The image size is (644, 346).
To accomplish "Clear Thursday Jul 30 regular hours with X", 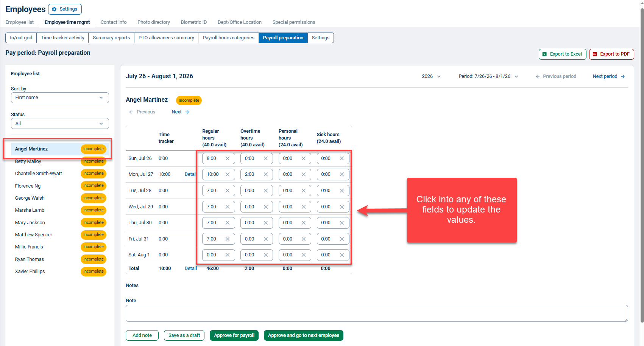I will click(228, 223).
